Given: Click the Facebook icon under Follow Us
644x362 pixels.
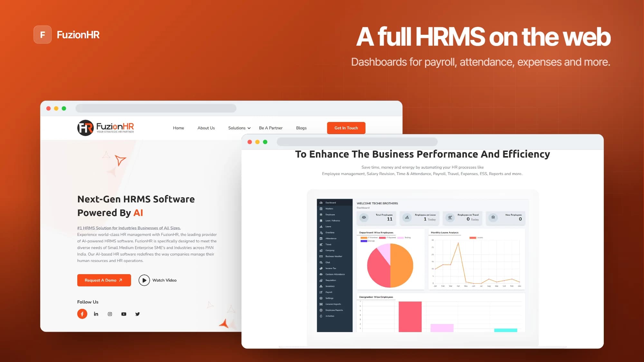Looking at the screenshot, I should (82, 314).
